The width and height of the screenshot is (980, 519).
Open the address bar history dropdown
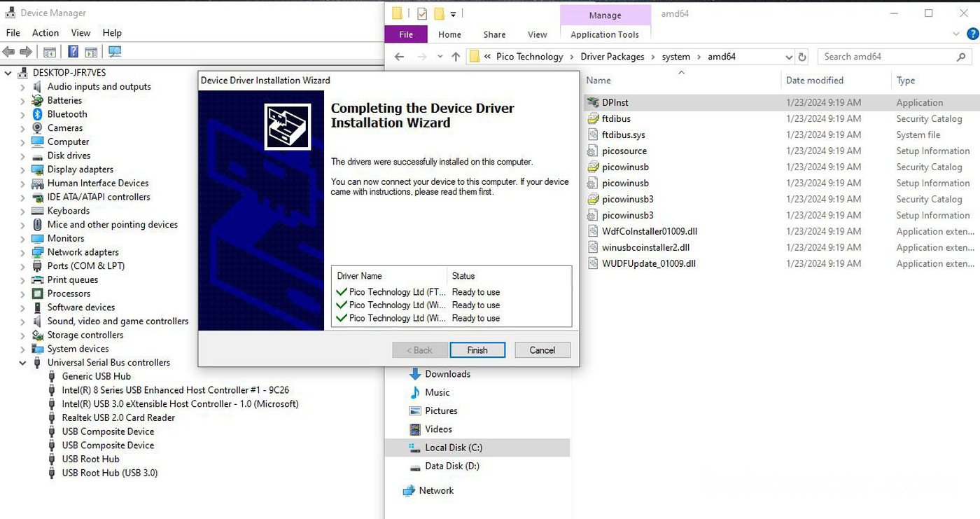788,57
